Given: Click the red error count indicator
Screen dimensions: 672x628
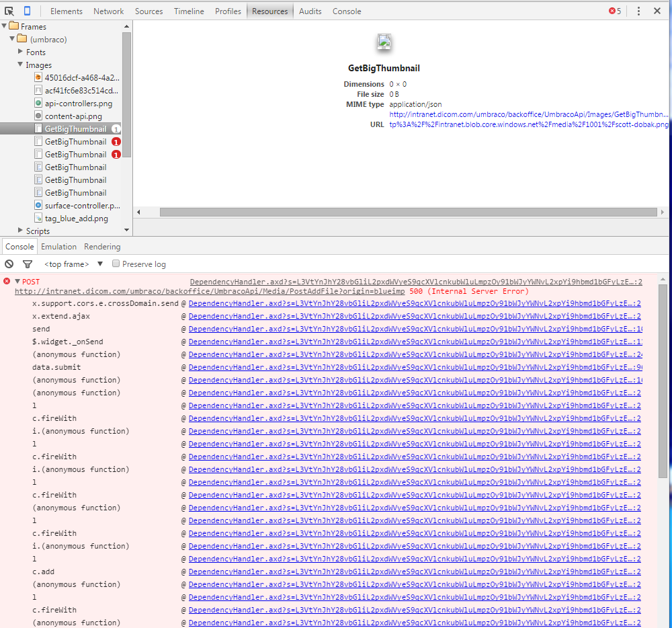Looking at the screenshot, I should tap(615, 11).
